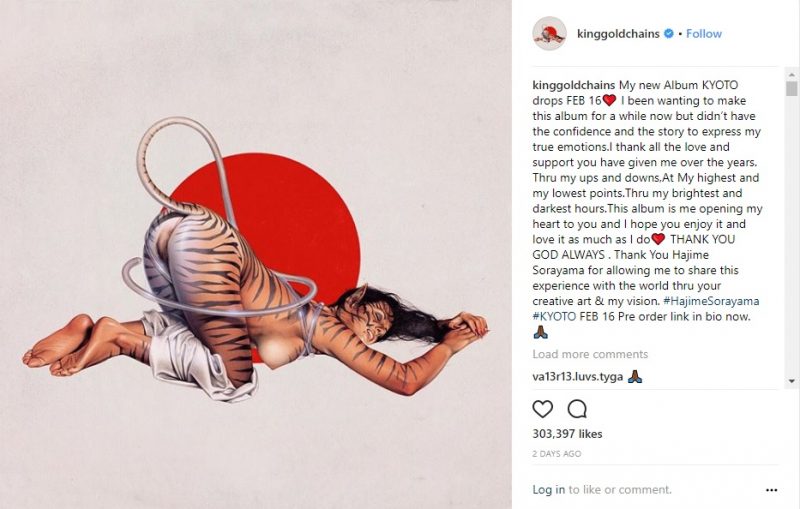The image size is (800, 509).
Task: Open va13r13.luvs.tyga commenter profile
Action: point(578,377)
